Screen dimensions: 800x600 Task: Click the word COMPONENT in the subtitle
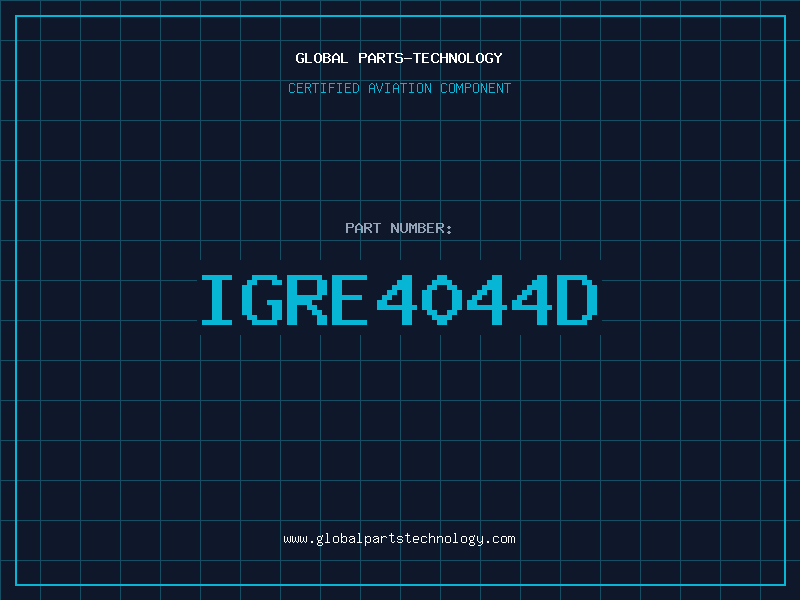(474, 88)
